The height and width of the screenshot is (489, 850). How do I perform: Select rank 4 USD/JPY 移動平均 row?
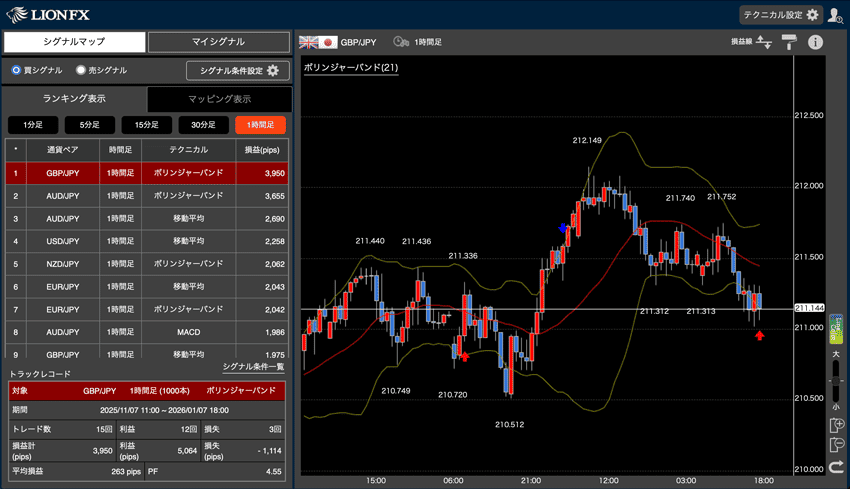coord(147,241)
